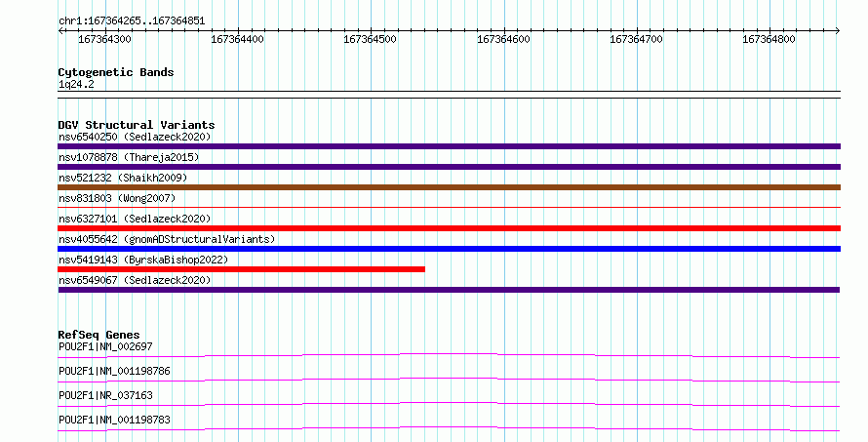Image resolution: width=868 pixels, height=442 pixels.
Task: Open variant label nsv4055642 (gnomADStructuralVariants)
Action: tap(167, 239)
